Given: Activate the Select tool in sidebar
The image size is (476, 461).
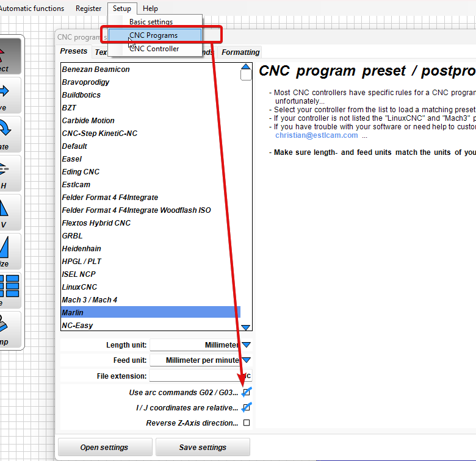Looking at the screenshot, I should [x=7, y=56].
